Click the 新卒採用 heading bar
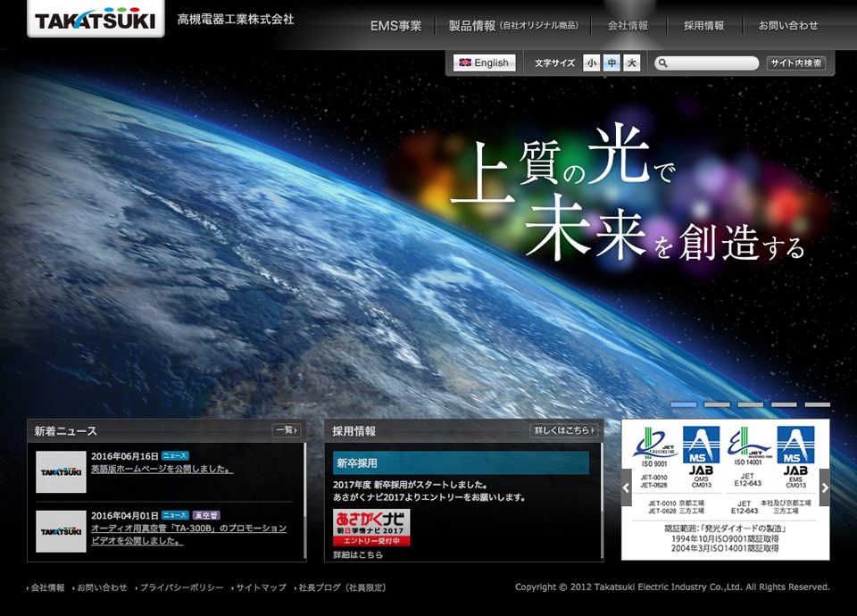 (461, 463)
